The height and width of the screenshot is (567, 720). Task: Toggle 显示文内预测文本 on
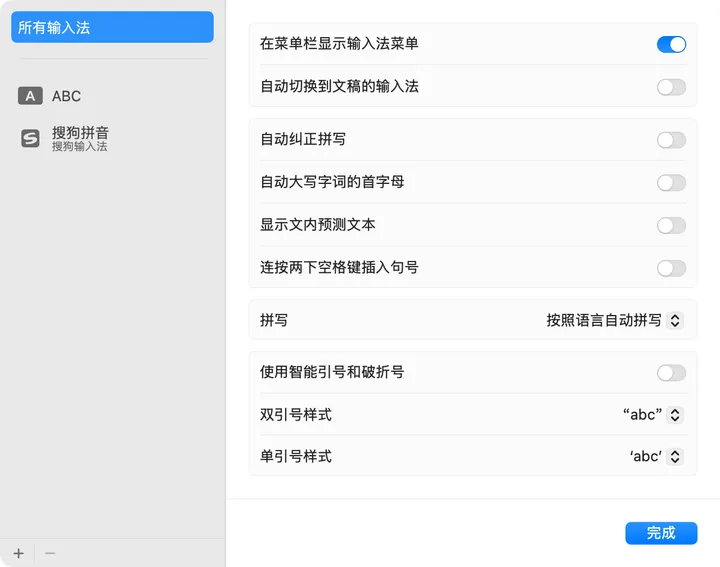point(671,225)
